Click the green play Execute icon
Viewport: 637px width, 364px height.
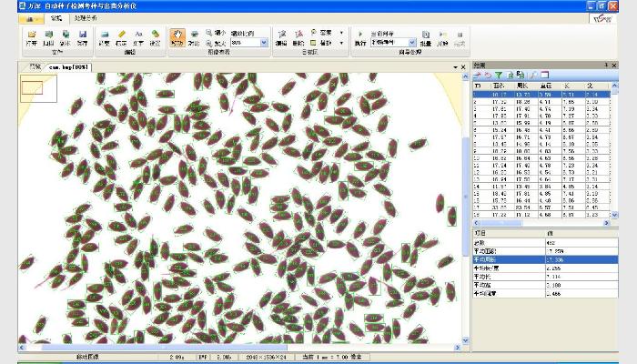pos(359,32)
